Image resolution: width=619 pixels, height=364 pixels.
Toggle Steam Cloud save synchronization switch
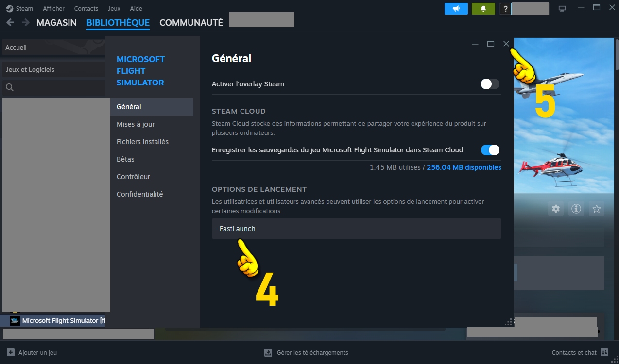pos(490,150)
